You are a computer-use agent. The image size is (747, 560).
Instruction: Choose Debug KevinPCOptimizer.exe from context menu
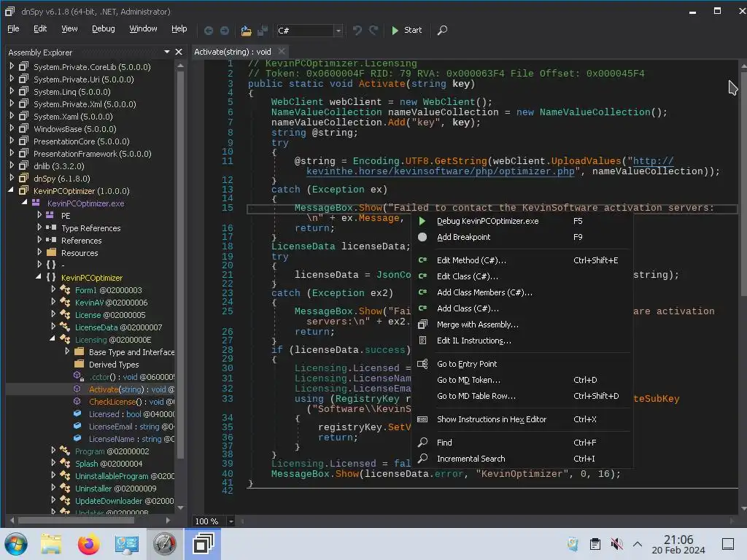pos(522,221)
